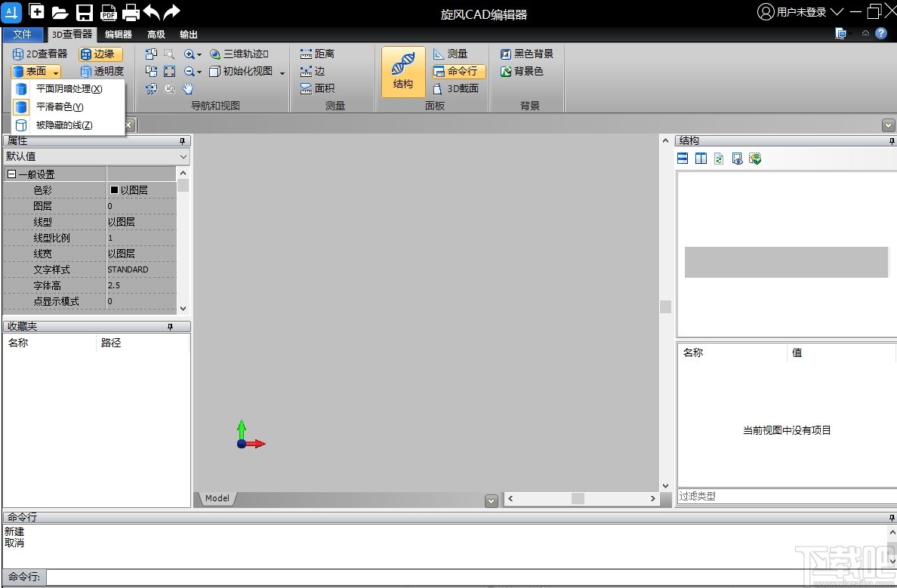Screen dimensions: 897x588
Task: Click the columns layout icon in 结构 panel
Action: coord(701,159)
